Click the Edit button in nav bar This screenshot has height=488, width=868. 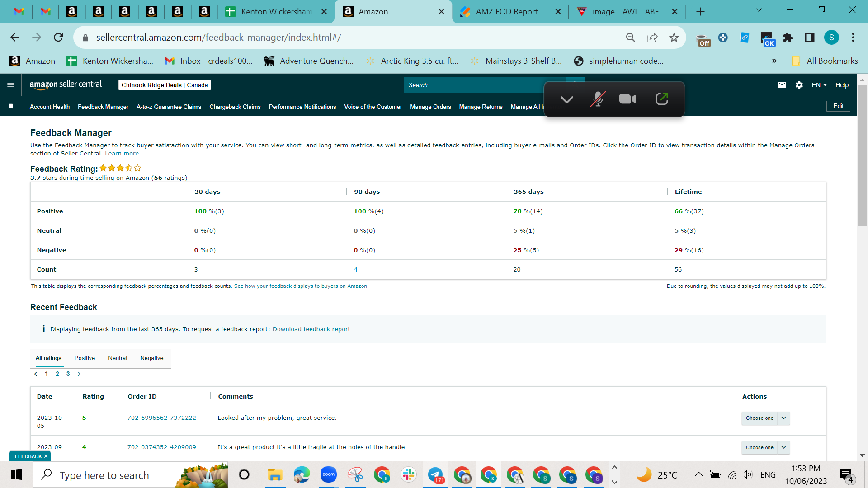tap(838, 106)
